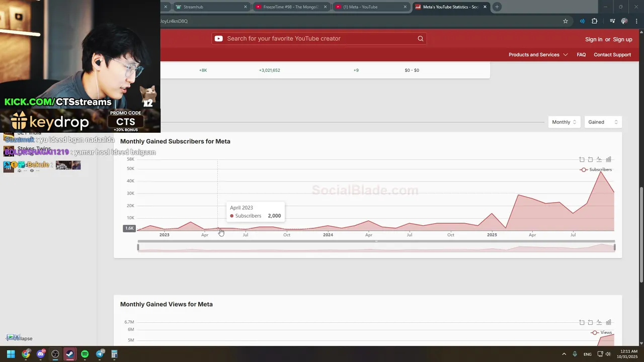Show hidden icons in the system tray

(563, 354)
